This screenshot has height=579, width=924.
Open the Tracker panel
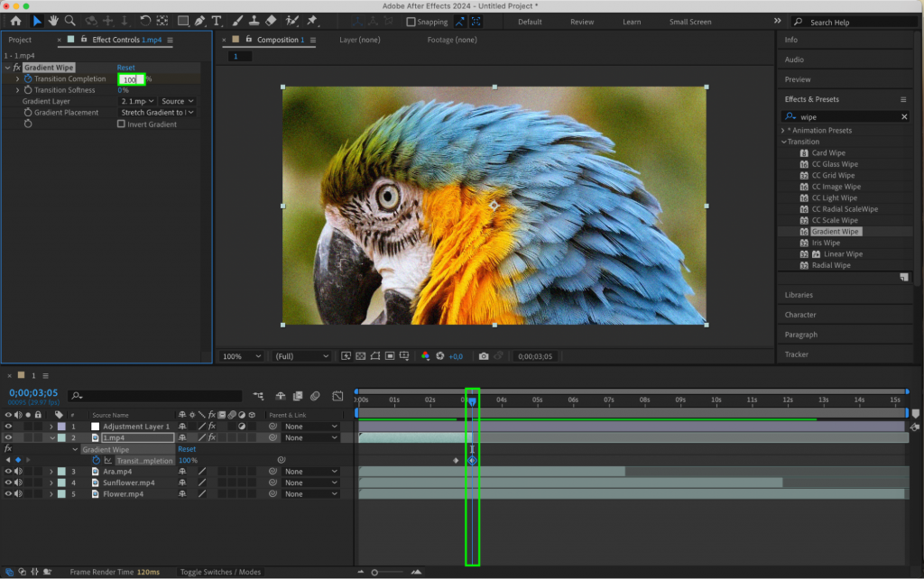(798, 354)
